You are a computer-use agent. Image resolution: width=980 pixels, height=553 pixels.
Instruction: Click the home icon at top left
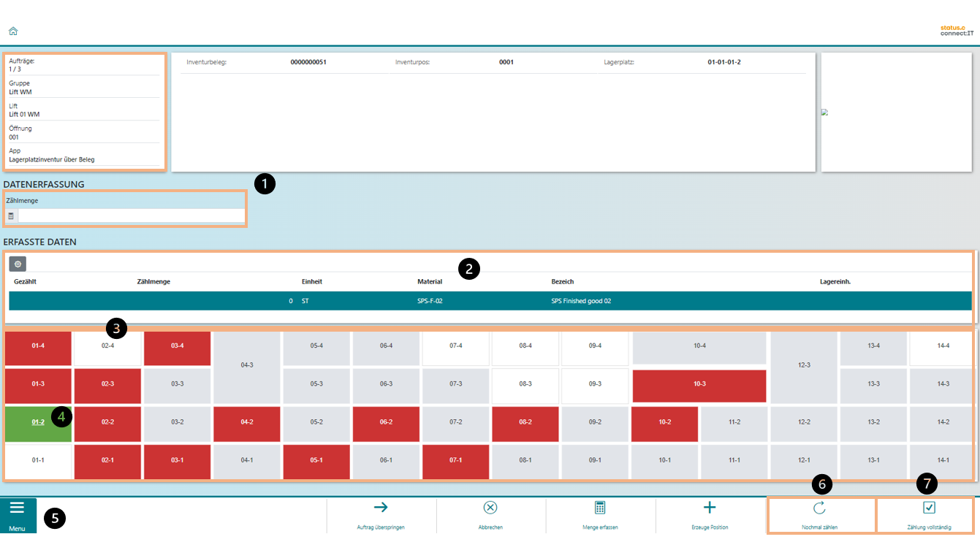[x=13, y=31]
